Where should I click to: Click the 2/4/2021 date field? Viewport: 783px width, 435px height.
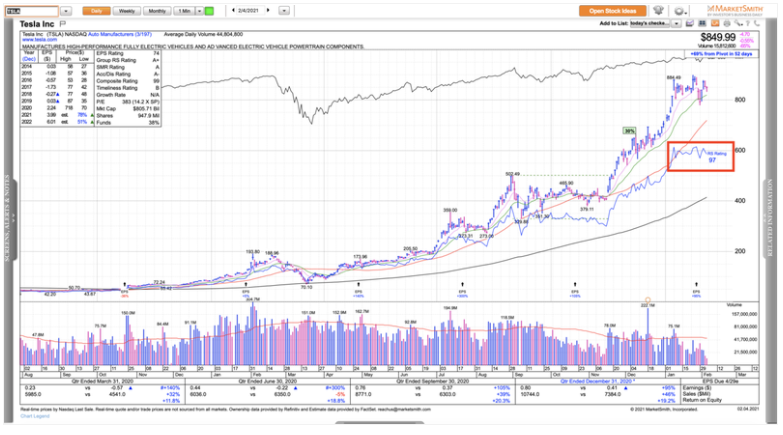251,10
